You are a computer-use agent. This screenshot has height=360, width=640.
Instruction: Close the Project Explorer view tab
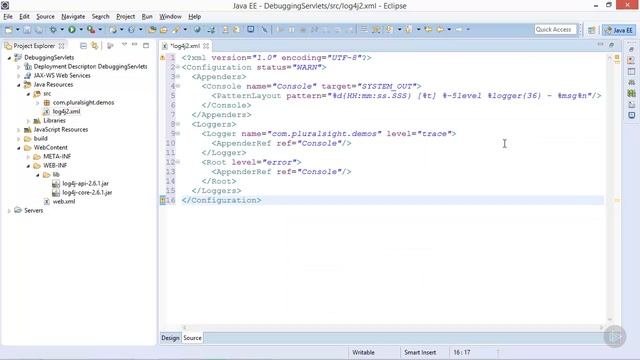[61, 46]
